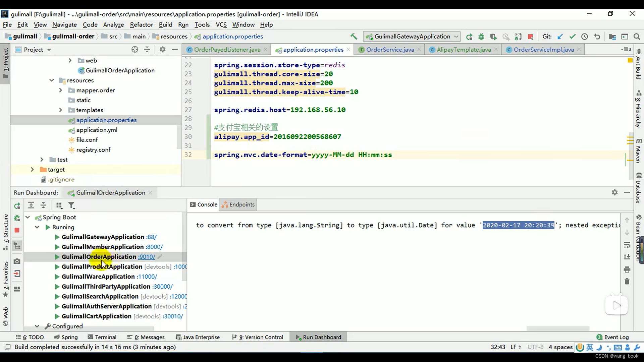This screenshot has width=644, height=362.
Task: Clear console with trash can icon
Action: [x=627, y=281]
